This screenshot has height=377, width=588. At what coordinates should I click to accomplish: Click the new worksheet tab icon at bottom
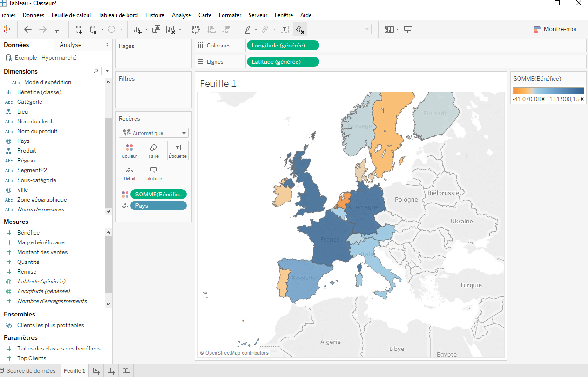point(96,371)
